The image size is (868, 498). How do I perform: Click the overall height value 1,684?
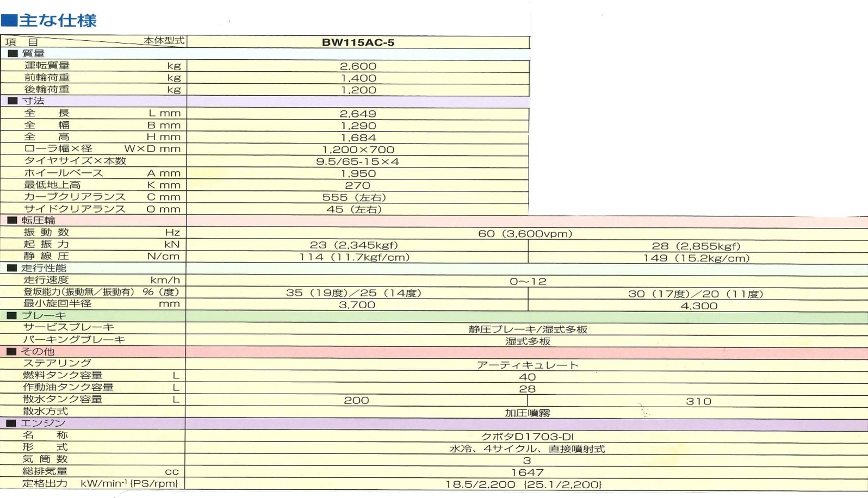pos(358,138)
